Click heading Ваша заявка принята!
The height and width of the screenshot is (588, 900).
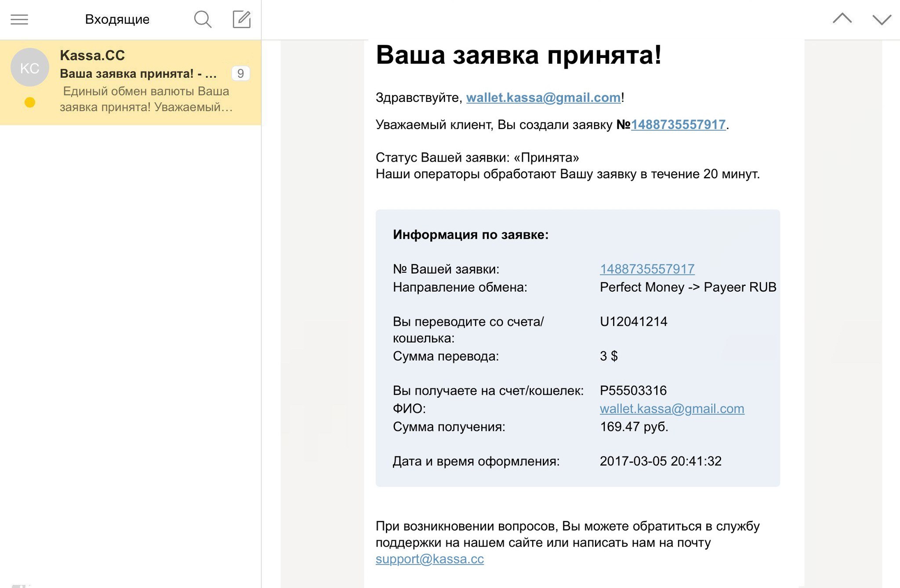519,55
